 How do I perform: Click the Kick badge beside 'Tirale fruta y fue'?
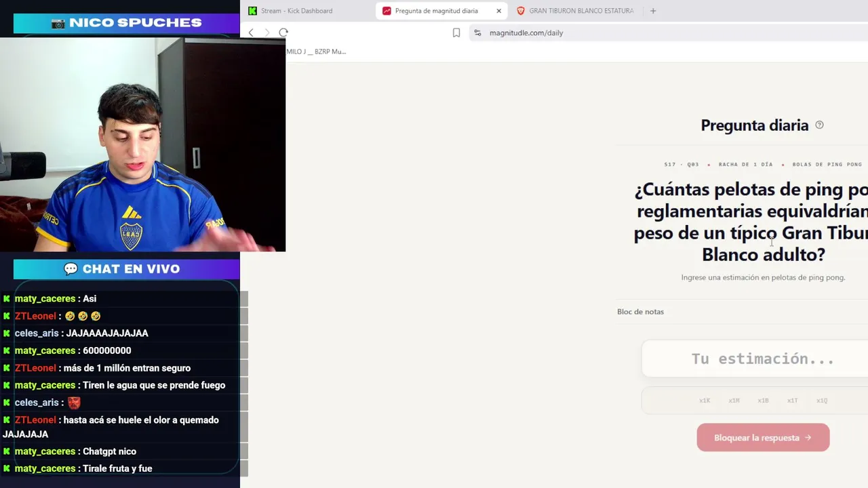(7, 469)
